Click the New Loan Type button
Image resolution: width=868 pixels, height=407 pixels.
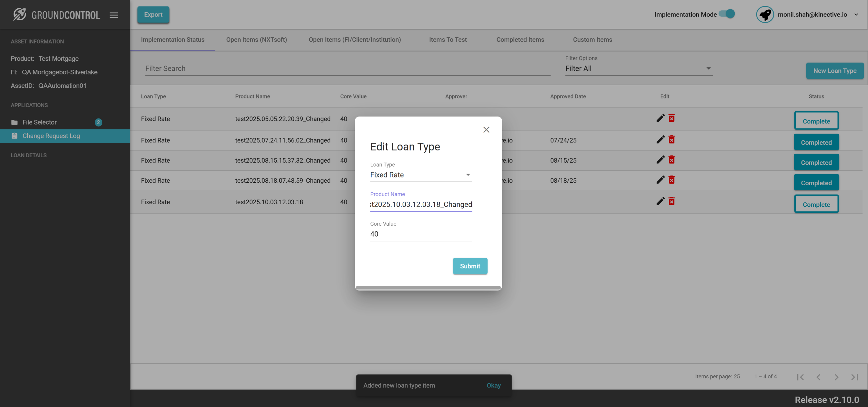834,71
